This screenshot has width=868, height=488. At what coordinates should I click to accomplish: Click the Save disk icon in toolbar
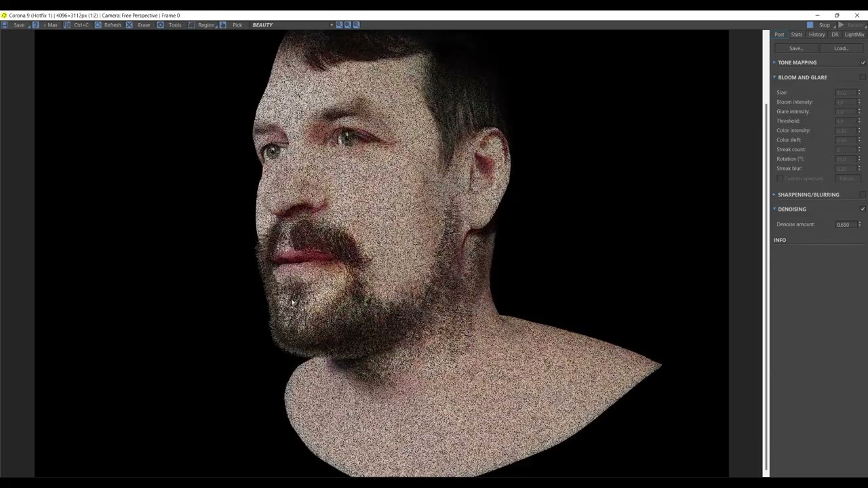(5, 25)
